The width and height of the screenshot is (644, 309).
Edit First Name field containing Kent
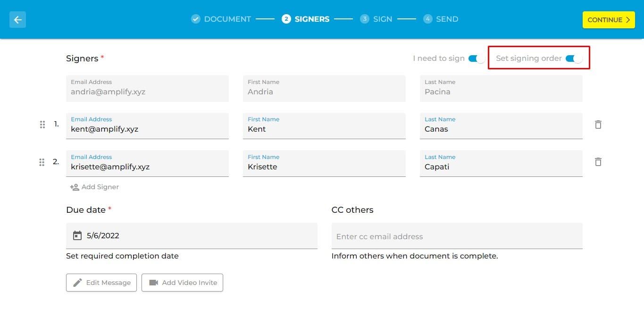pyautogui.click(x=324, y=125)
